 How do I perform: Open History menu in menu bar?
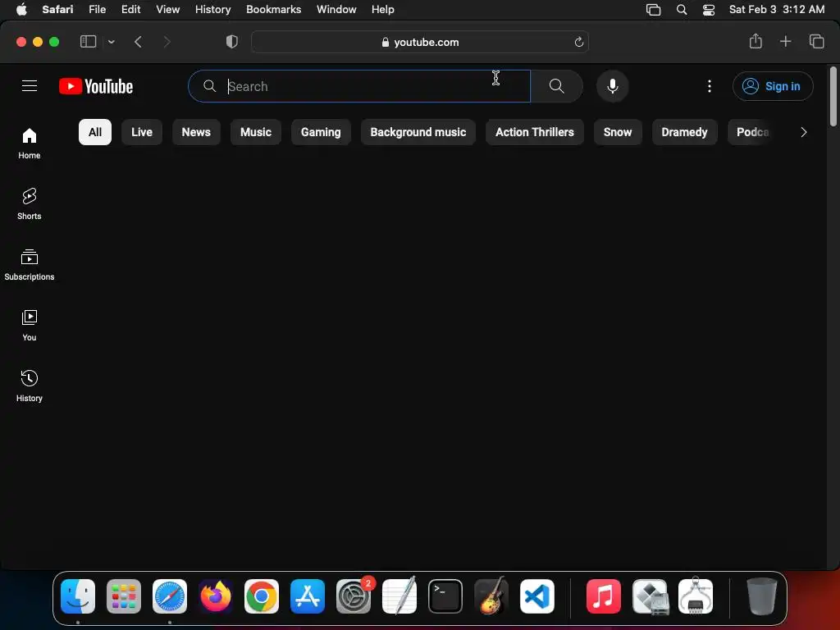(x=212, y=10)
